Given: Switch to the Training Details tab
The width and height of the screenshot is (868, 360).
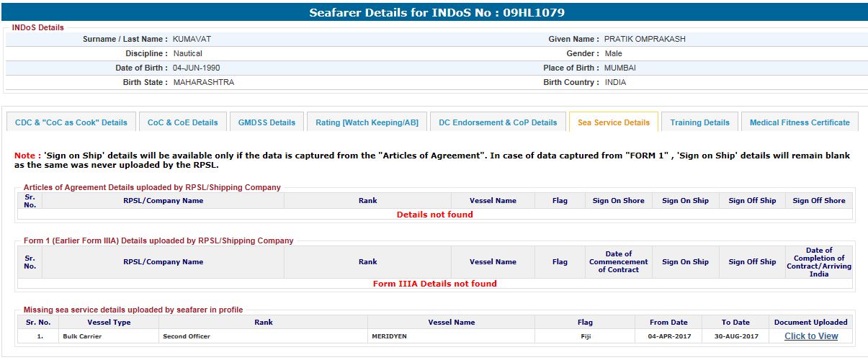Looking at the screenshot, I should click(699, 122).
